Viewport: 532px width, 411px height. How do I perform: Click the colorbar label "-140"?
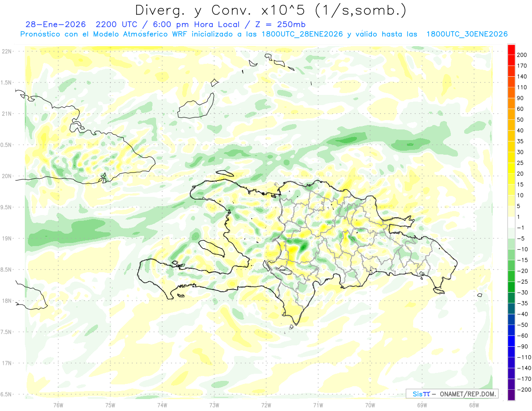[524, 368]
